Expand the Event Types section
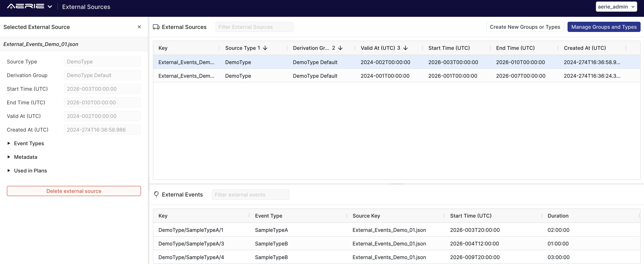644x264 pixels. [x=26, y=143]
